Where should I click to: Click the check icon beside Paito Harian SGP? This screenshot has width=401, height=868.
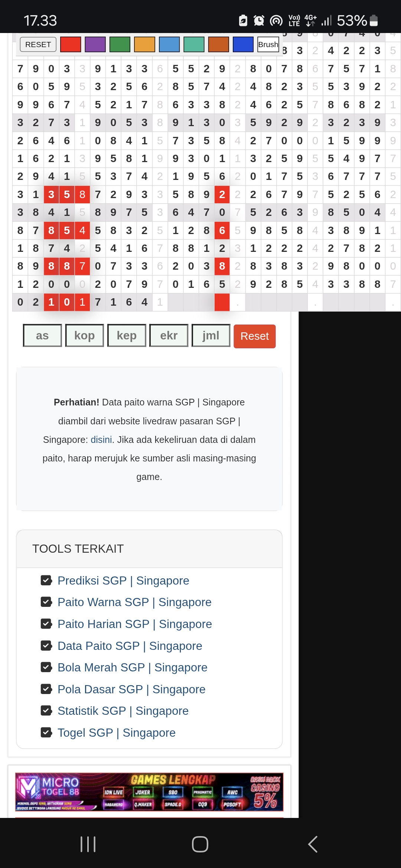[x=46, y=624]
